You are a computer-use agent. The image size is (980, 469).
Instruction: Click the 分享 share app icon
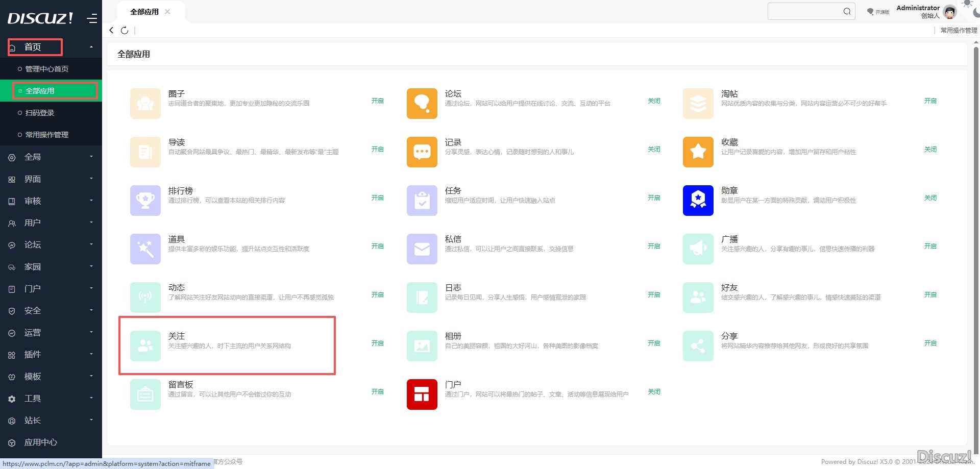pyautogui.click(x=698, y=345)
